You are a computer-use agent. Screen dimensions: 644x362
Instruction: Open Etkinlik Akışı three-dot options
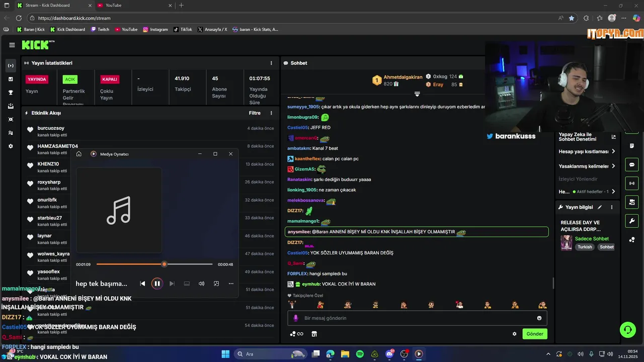pyautogui.click(x=271, y=113)
